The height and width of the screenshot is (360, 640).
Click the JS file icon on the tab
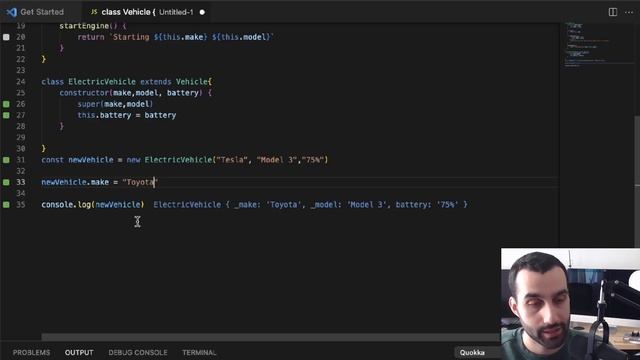[94, 12]
